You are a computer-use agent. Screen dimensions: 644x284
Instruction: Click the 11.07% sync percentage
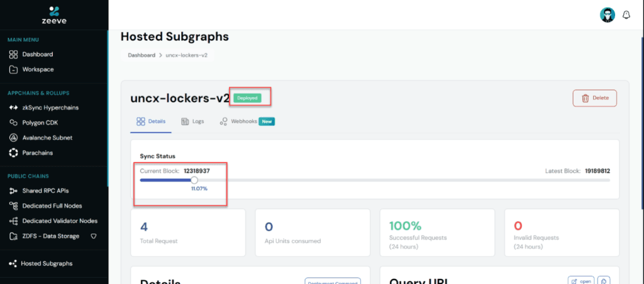pyautogui.click(x=199, y=189)
